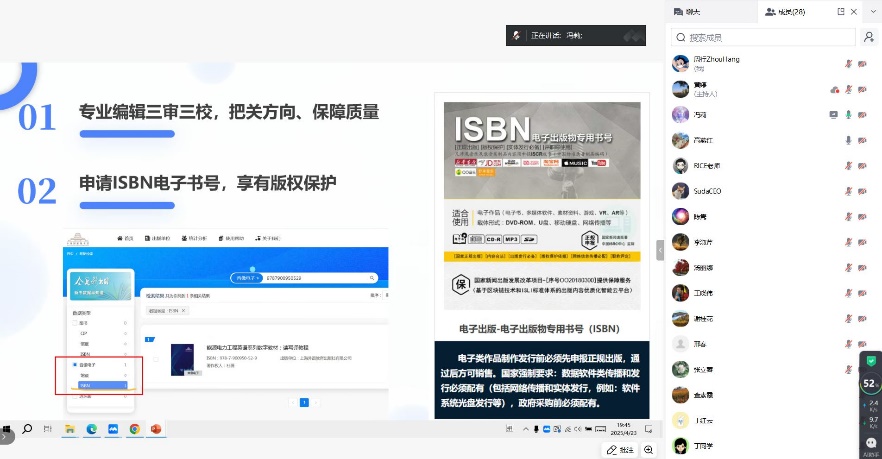Image resolution: width=882 pixels, height=459 pixels.
Task: Open File Explorer from the taskbar
Action: 70,429
